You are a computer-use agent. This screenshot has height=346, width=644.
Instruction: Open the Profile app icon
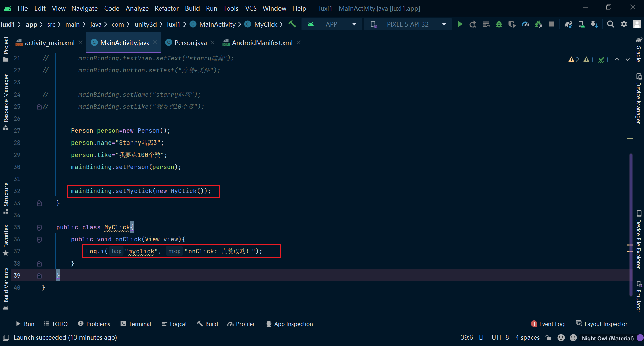pyautogui.click(x=525, y=24)
